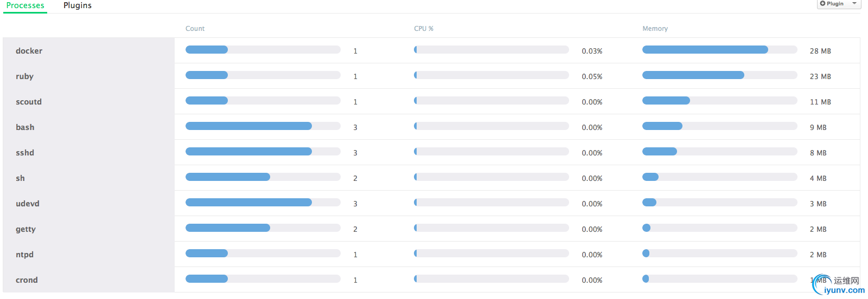Click the Memory column header
This screenshot has width=868, height=299.
click(x=655, y=29)
